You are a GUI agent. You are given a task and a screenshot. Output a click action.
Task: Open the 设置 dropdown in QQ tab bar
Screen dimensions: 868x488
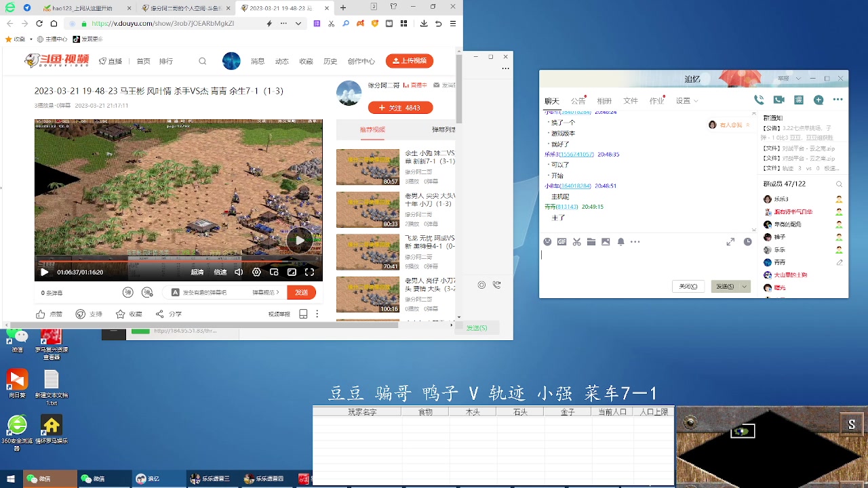pos(688,100)
